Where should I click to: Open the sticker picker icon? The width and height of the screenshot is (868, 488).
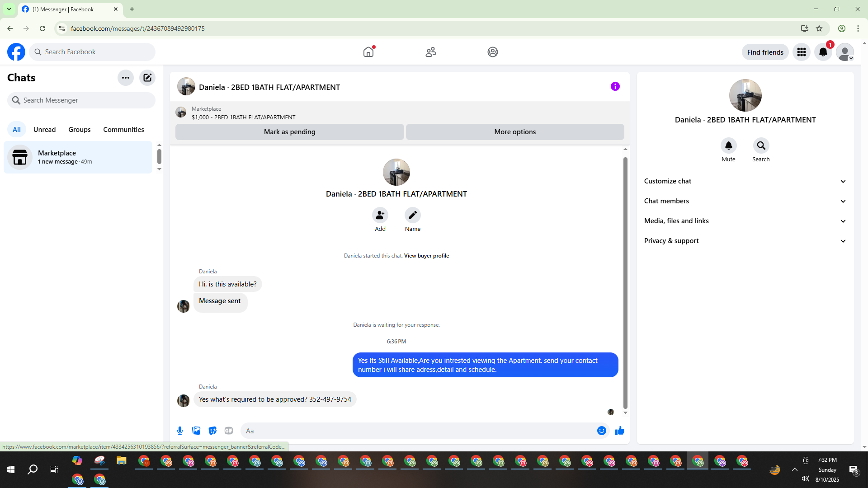tap(212, 431)
